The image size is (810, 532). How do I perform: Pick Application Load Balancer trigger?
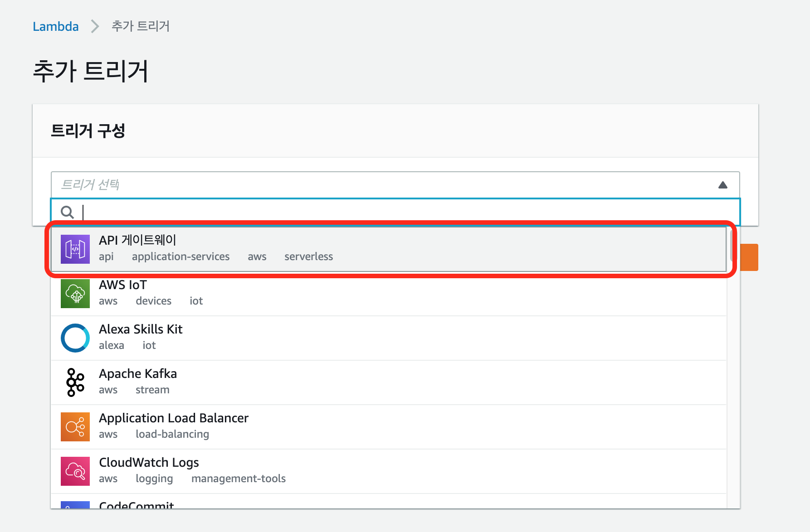point(389,427)
